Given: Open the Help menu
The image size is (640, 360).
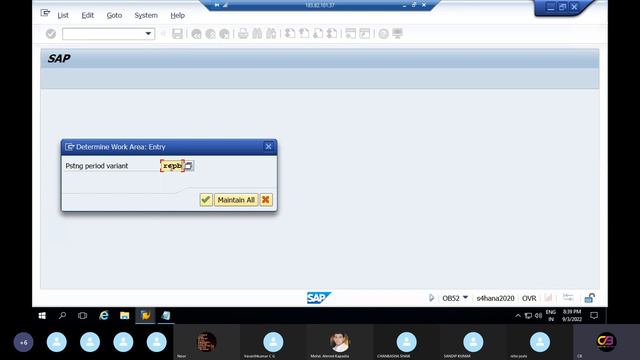Looking at the screenshot, I should click(x=178, y=15).
